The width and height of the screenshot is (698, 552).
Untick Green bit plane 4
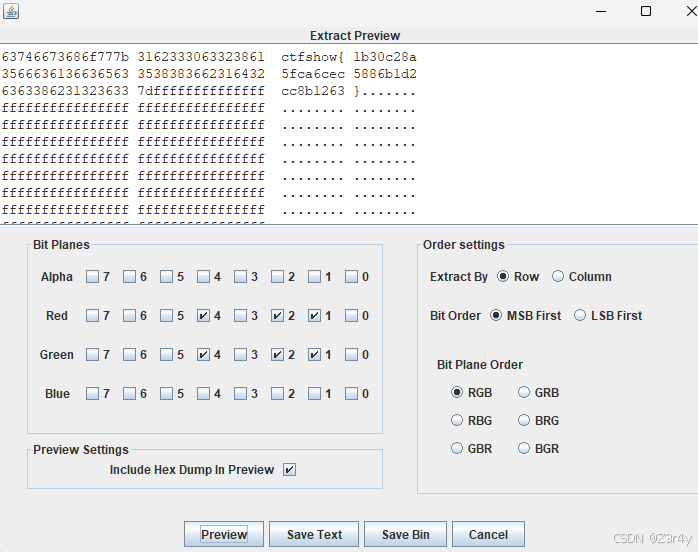click(203, 355)
